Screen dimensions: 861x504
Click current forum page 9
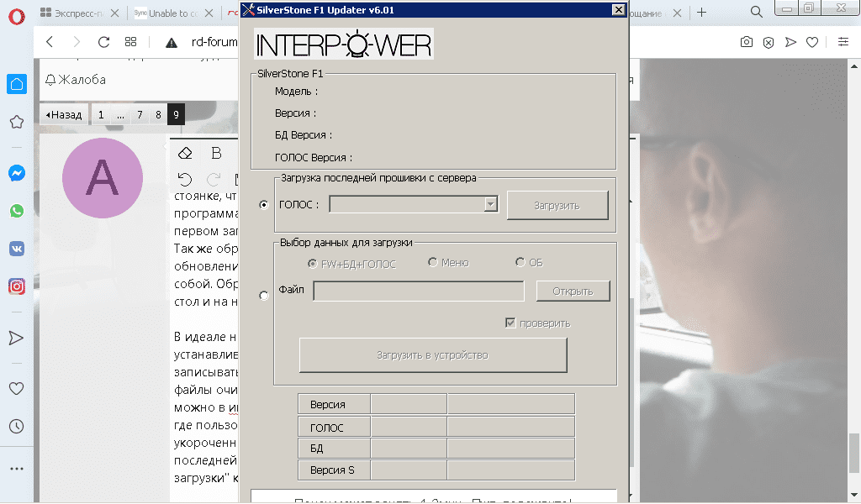tap(176, 114)
